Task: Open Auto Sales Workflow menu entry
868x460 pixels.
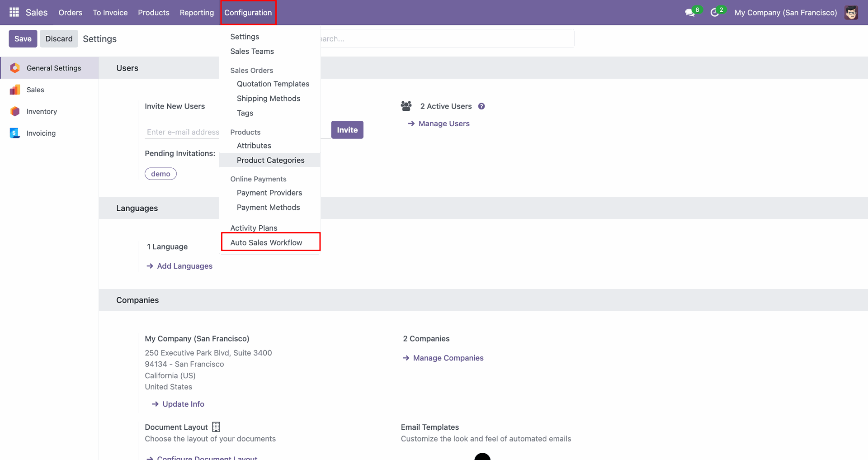Action: pos(271,242)
